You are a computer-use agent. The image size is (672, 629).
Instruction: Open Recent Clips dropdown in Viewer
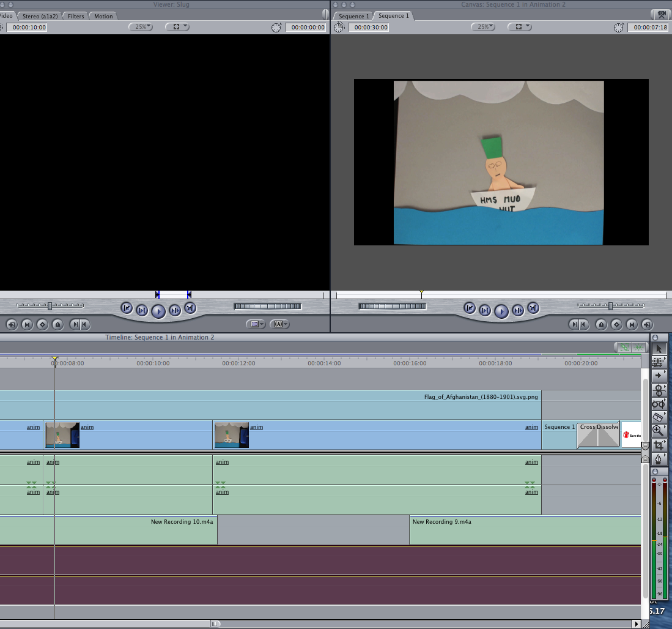[256, 324]
